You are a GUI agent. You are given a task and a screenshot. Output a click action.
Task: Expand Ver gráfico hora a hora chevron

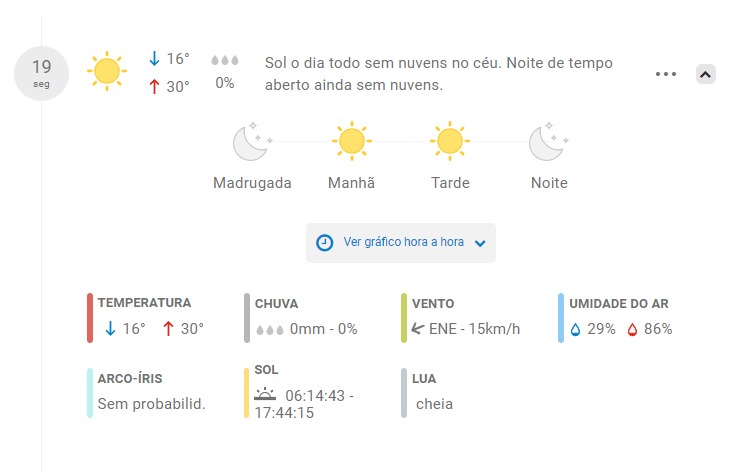[x=480, y=243]
